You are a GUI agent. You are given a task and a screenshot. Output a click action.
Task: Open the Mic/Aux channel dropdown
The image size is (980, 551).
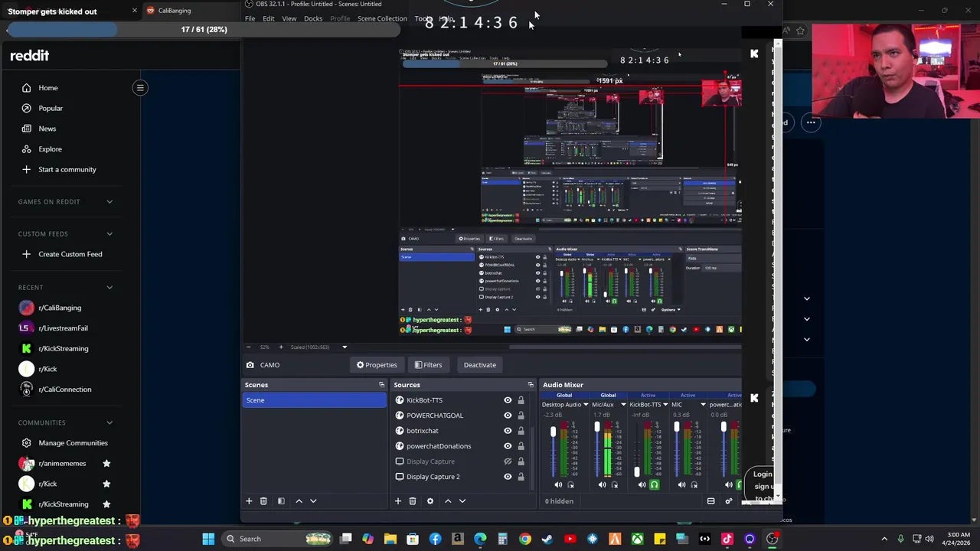(x=622, y=405)
